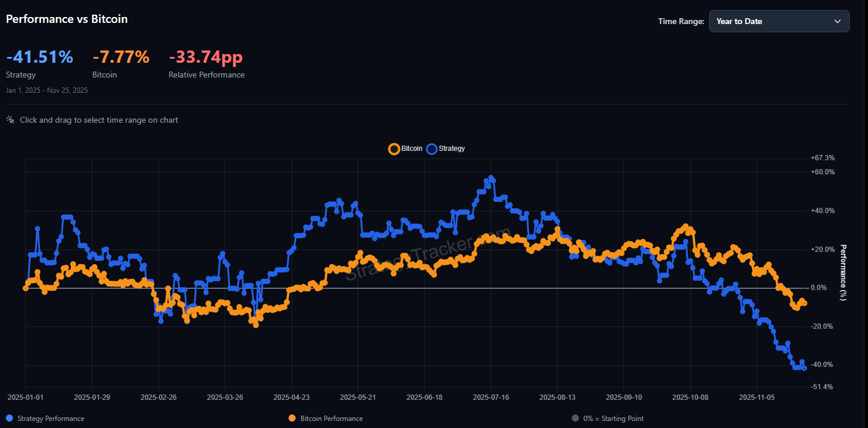Click the Strategy label in the top legend
The image size is (868, 428).
(x=451, y=149)
